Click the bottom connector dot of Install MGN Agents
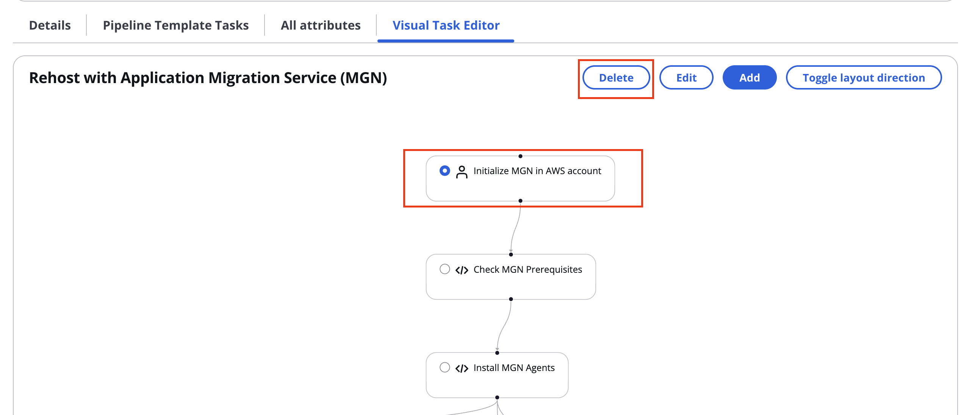 [497, 397]
